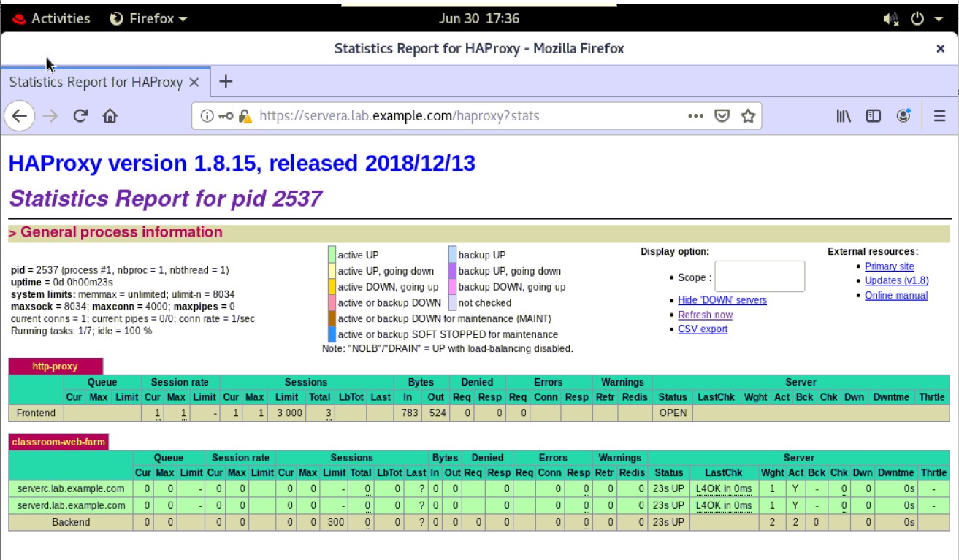This screenshot has height=560, width=959.
Task: Click the Frontend sessions limit 3 000
Action: tap(288, 413)
